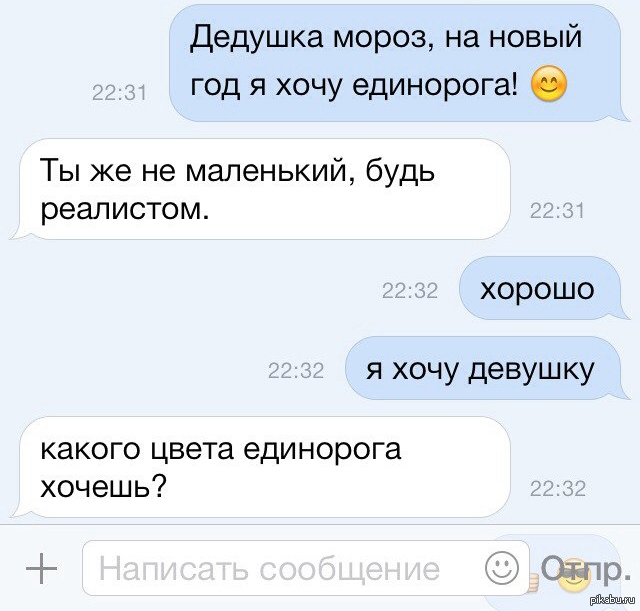Click the smiling emoji after 'единорога!'

point(548,85)
